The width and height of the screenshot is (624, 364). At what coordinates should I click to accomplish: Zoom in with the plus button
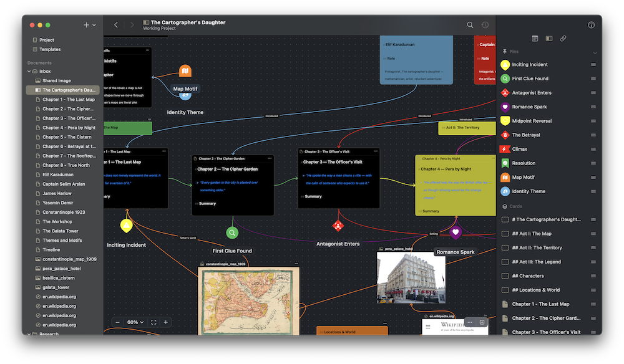coord(166,322)
